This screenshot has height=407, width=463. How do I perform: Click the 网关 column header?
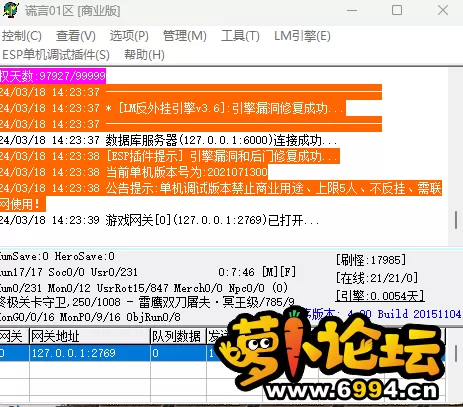click(x=14, y=336)
